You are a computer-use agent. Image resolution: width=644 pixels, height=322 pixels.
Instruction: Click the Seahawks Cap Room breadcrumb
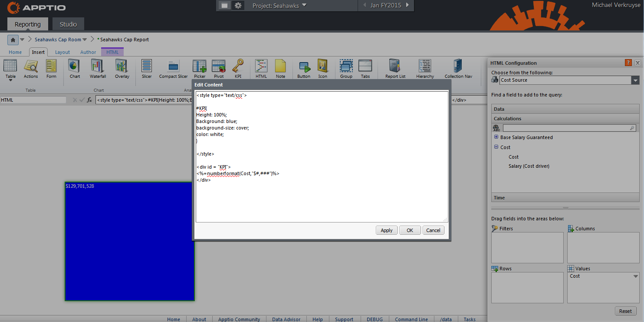(x=58, y=40)
